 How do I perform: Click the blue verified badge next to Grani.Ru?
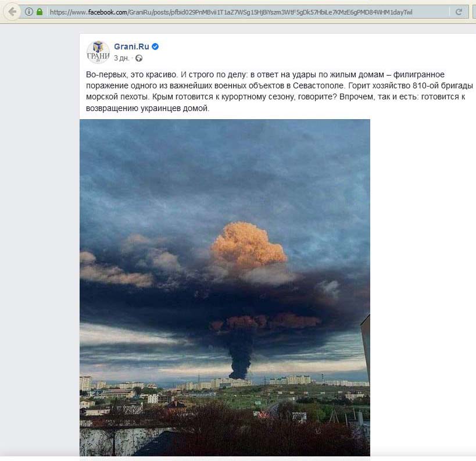155,47
